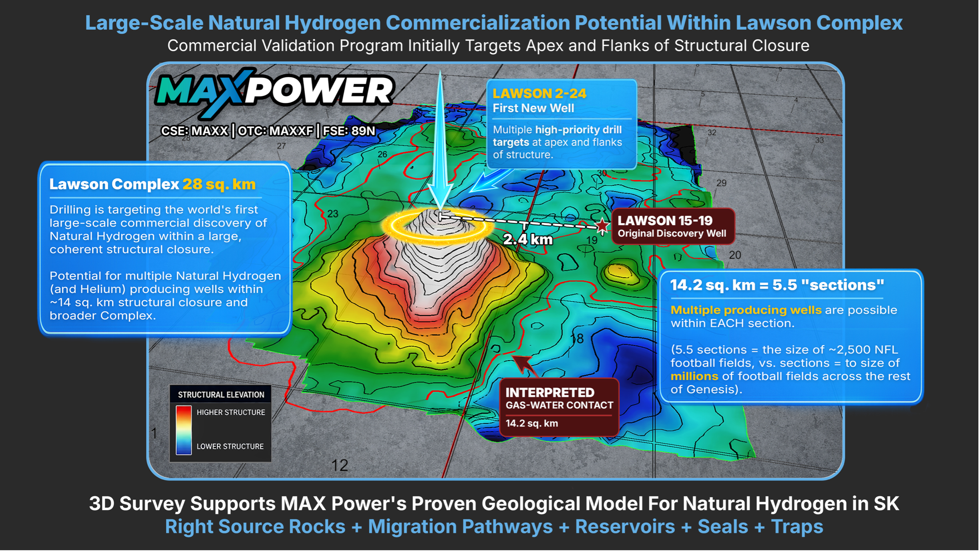Image resolution: width=980 pixels, height=551 pixels.
Task: Click the yellow "millions" word
Action: coord(695,377)
